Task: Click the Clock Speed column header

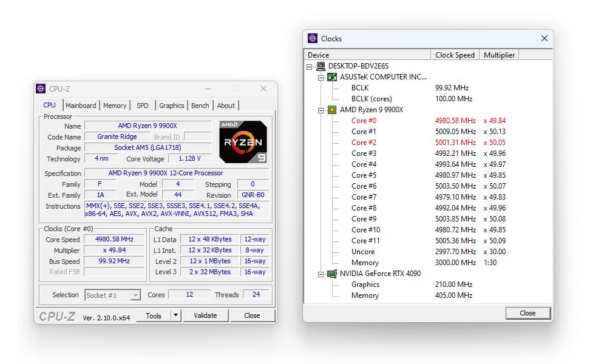Action: (x=455, y=55)
